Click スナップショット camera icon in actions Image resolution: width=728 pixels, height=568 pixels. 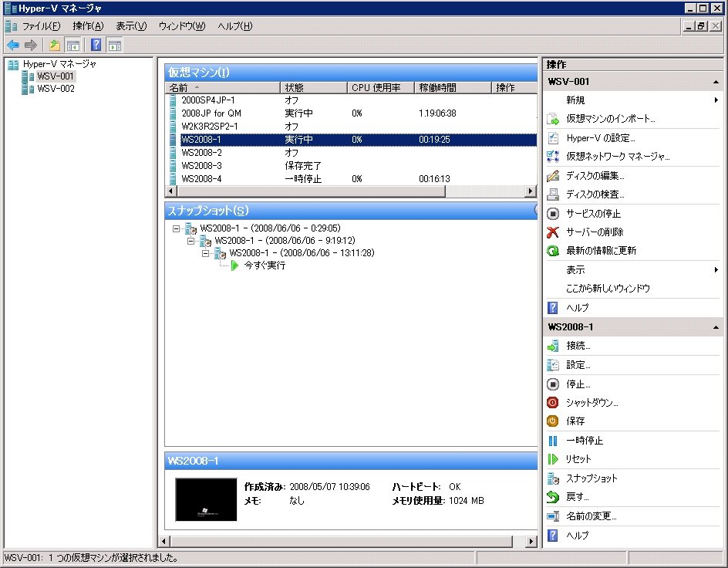(x=552, y=478)
